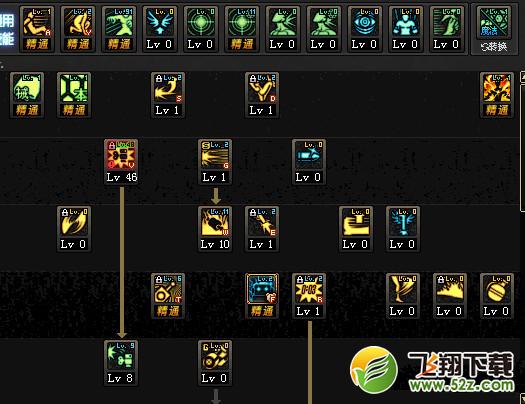Screen dimensions: 525x404
Task: Click the Lv 1 skill with S hotkey
Action: tap(168, 95)
